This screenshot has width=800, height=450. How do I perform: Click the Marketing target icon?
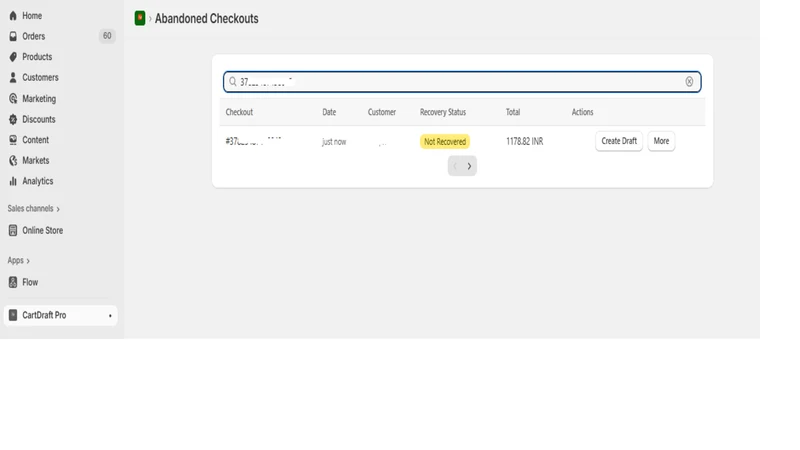(x=13, y=98)
